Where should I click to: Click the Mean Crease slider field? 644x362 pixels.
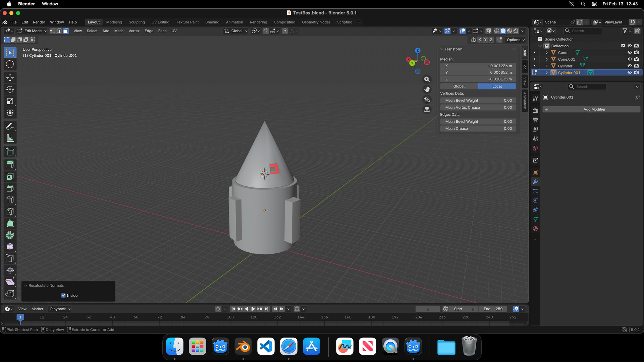478,129
